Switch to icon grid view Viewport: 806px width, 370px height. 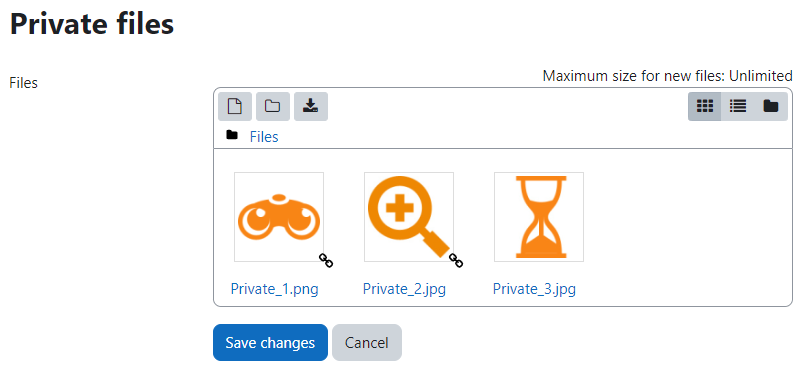pos(705,106)
